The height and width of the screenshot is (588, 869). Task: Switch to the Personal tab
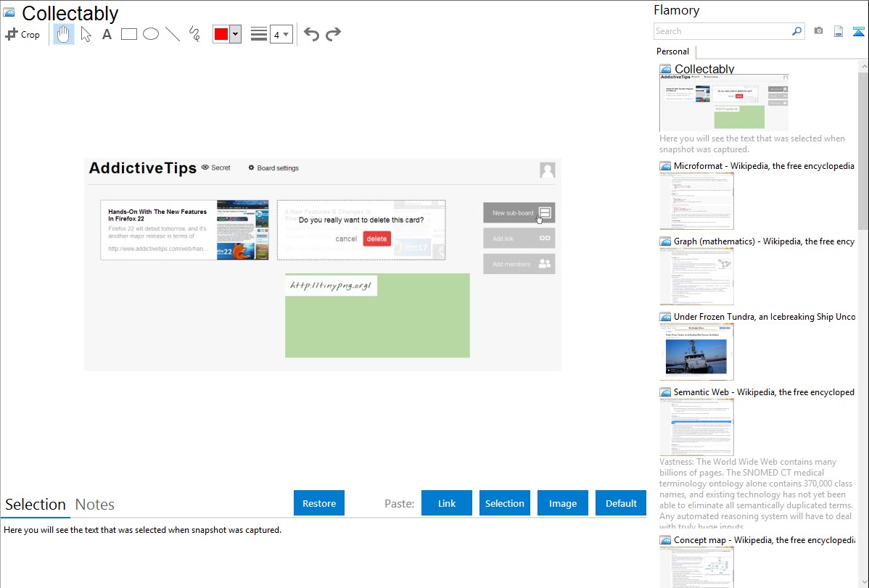pyautogui.click(x=673, y=51)
